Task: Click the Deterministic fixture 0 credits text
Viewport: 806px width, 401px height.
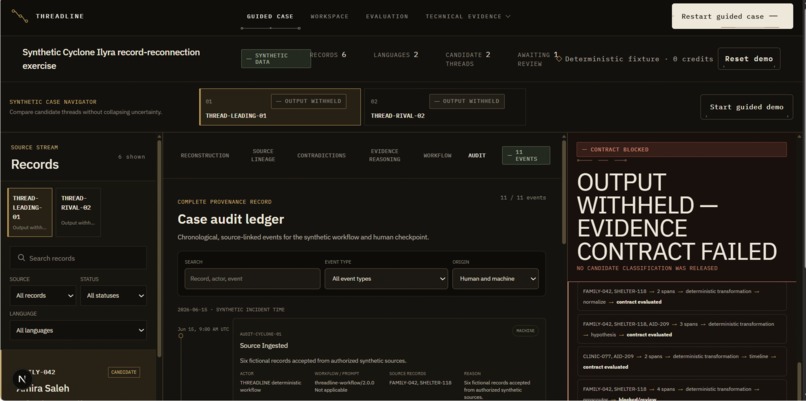Action: (x=639, y=59)
